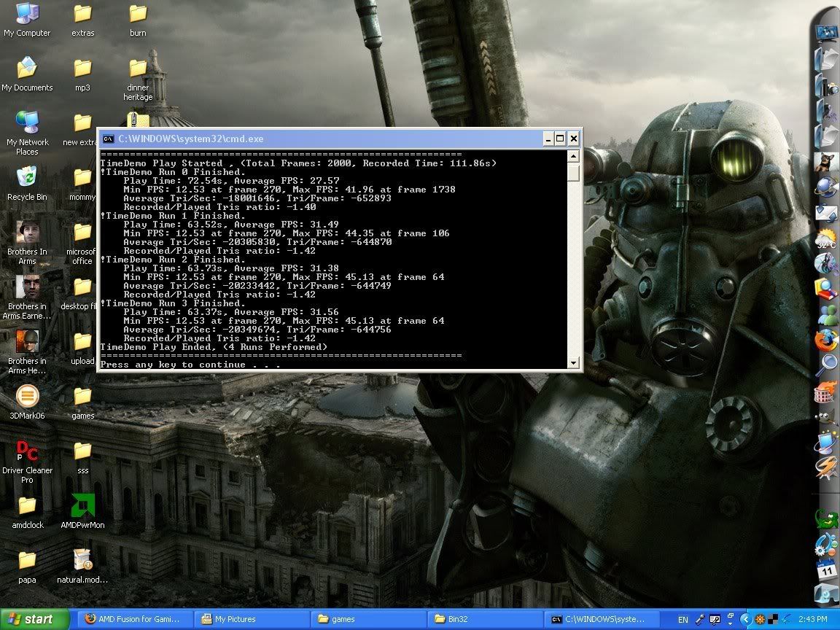The height and width of the screenshot is (630, 840).
Task: Open the weather icon showing 32°C
Action: [x=826, y=238]
